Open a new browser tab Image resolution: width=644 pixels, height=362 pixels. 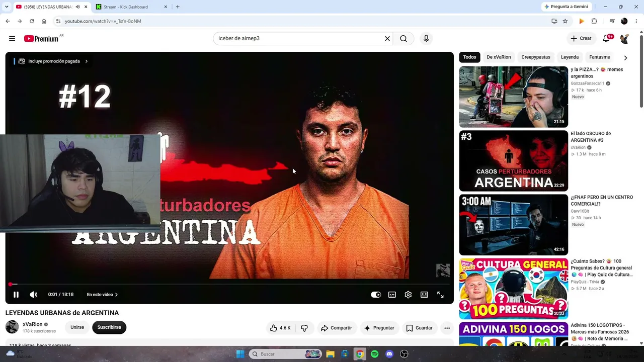coord(178,7)
